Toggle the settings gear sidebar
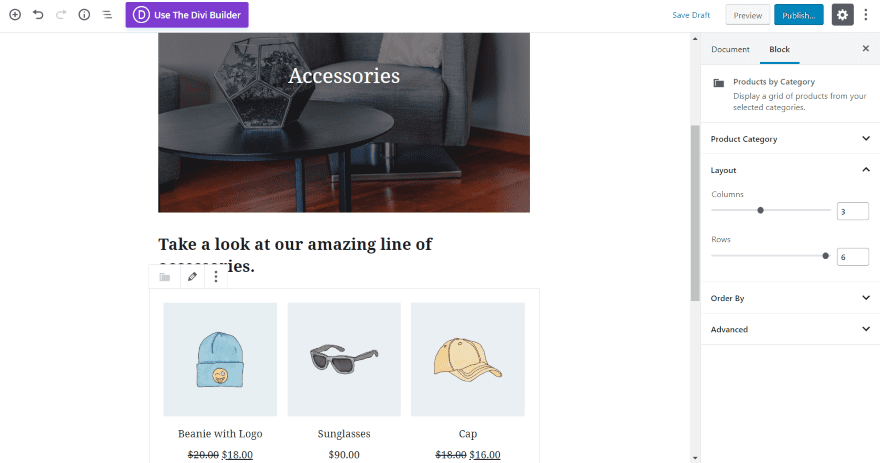Viewport: 880px width, 463px height. point(842,15)
